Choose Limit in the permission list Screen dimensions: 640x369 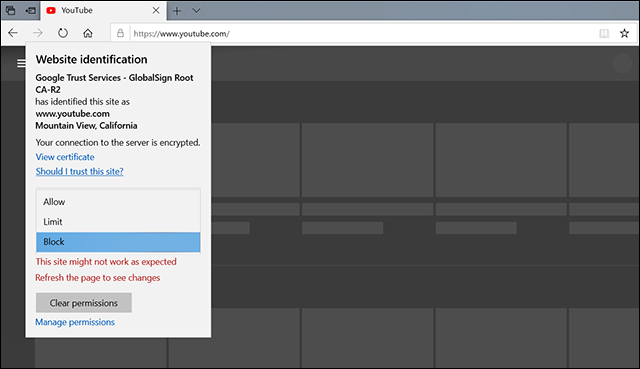pos(118,222)
